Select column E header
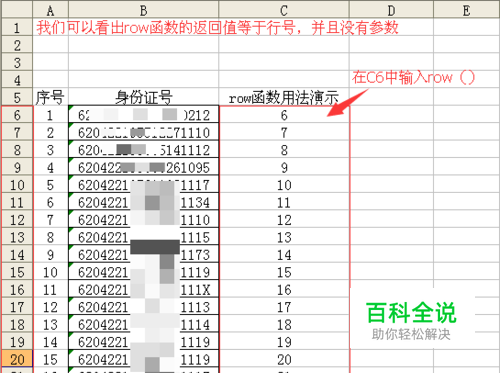The width and height of the screenshot is (500, 373). [467, 10]
